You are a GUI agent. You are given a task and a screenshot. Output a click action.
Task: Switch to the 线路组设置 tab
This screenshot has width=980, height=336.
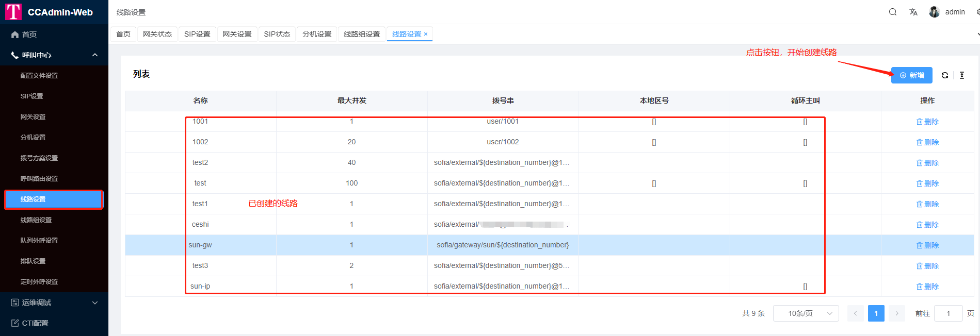coord(361,34)
